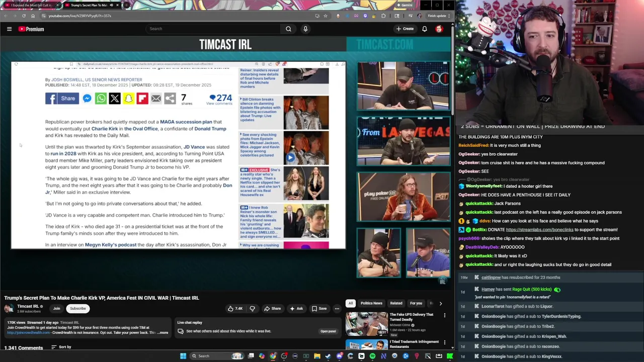This screenshot has width=644, height=362.
Task: Select the For you chip
Action: [416, 303]
